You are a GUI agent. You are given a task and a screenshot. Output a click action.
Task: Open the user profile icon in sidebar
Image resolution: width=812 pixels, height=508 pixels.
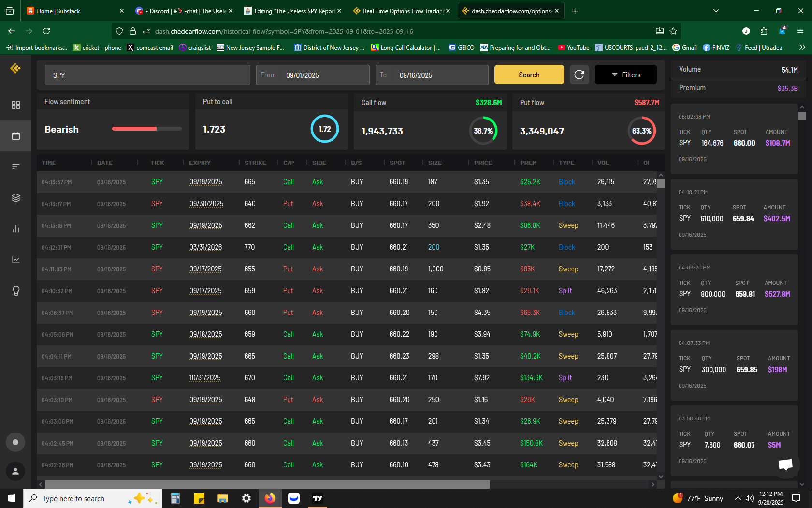[x=15, y=471]
